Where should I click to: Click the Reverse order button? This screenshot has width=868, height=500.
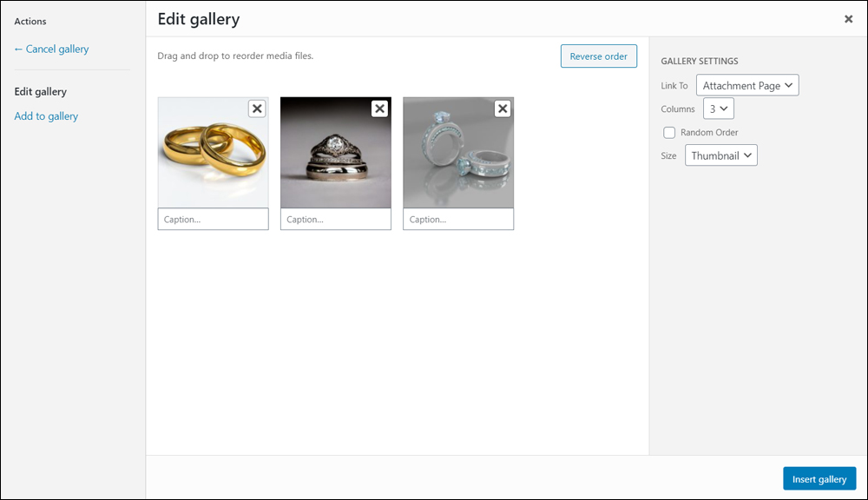598,56
